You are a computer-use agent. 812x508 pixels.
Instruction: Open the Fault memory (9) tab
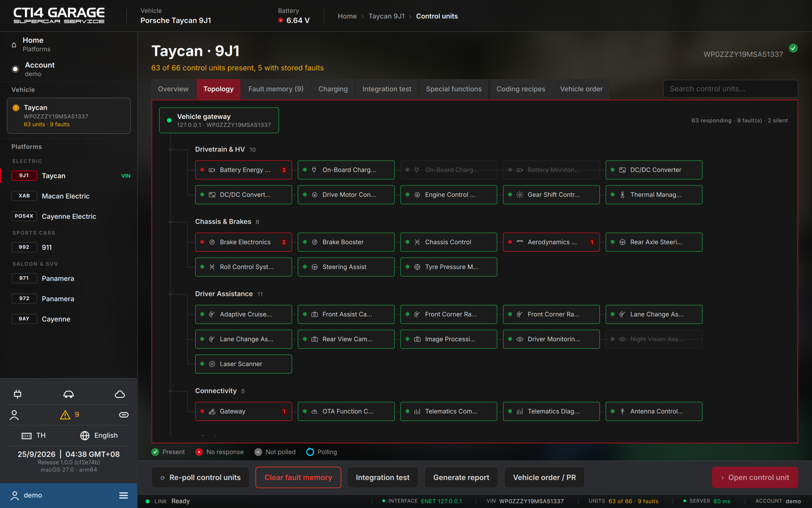click(x=276, y=89)
